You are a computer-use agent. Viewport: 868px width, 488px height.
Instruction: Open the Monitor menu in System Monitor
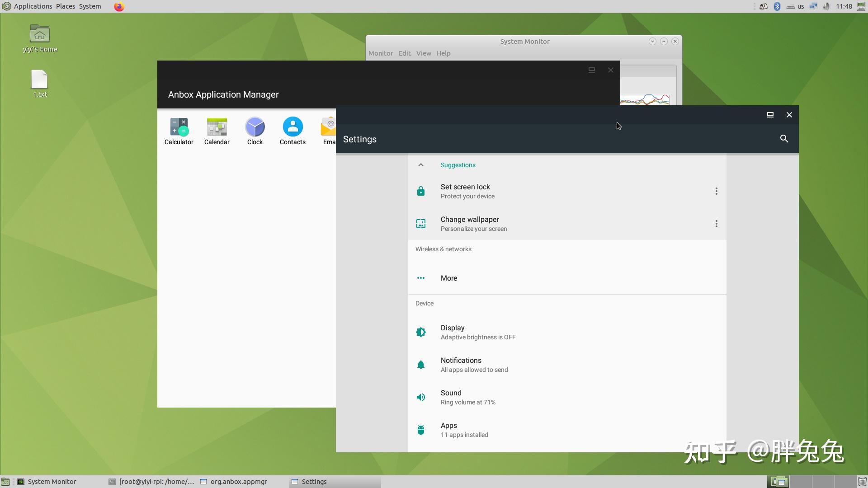(381, 53)
